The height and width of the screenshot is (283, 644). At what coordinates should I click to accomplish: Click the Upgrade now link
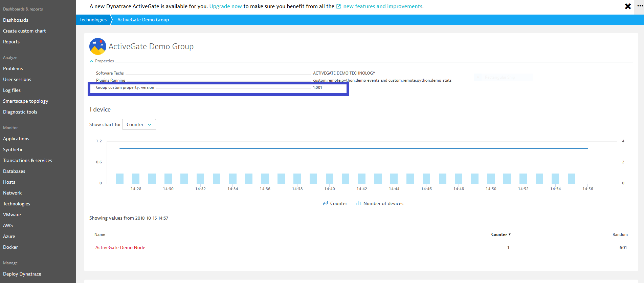[x=226, y=6]
